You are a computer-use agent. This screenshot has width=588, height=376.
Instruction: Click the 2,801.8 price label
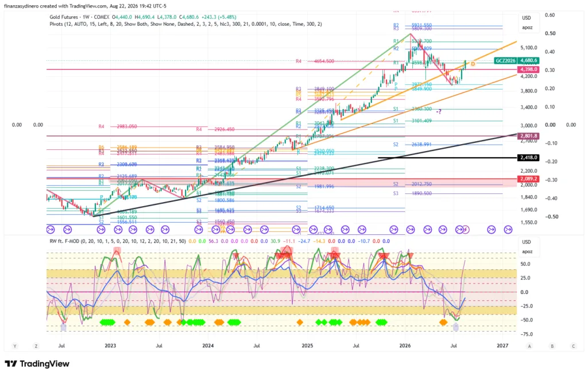point(528,135)
